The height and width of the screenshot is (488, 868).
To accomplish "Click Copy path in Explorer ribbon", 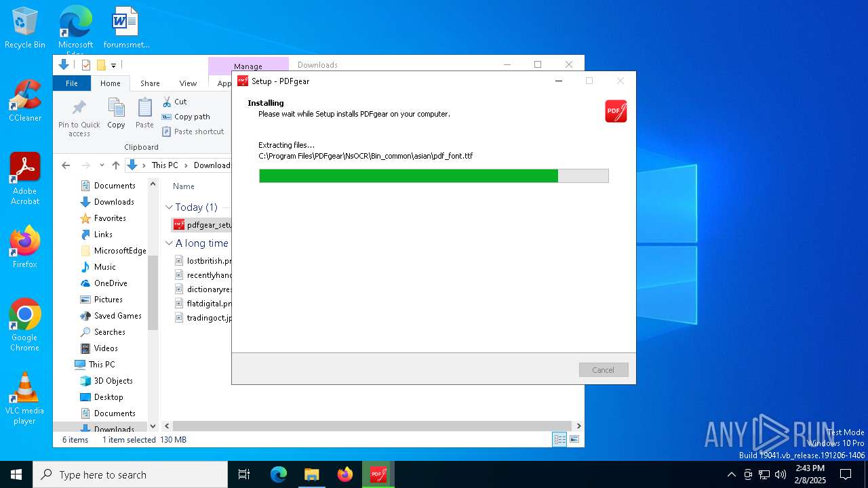I will pyautogui.click(x=186, y=117).
